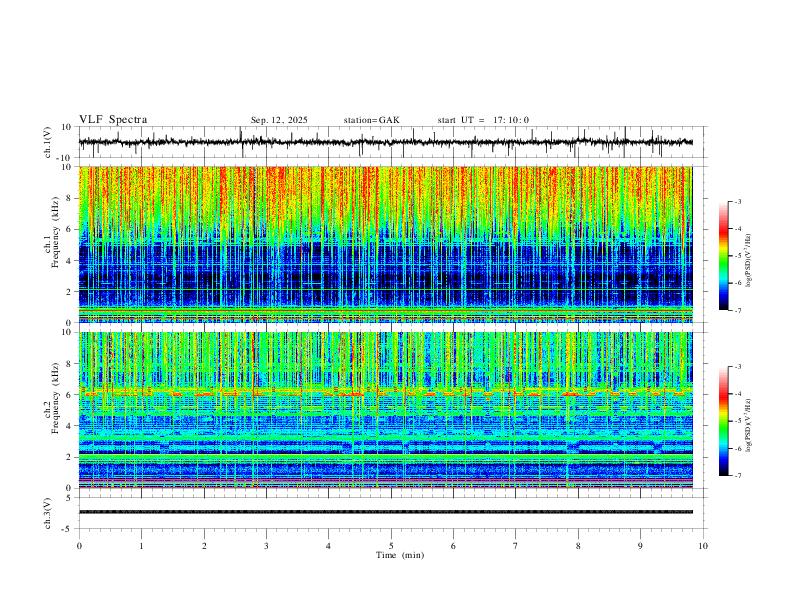792x612 pixels.
Task: Click ch.1 waveform "-10" voltage tick label
Action: [x=65, y=158]
